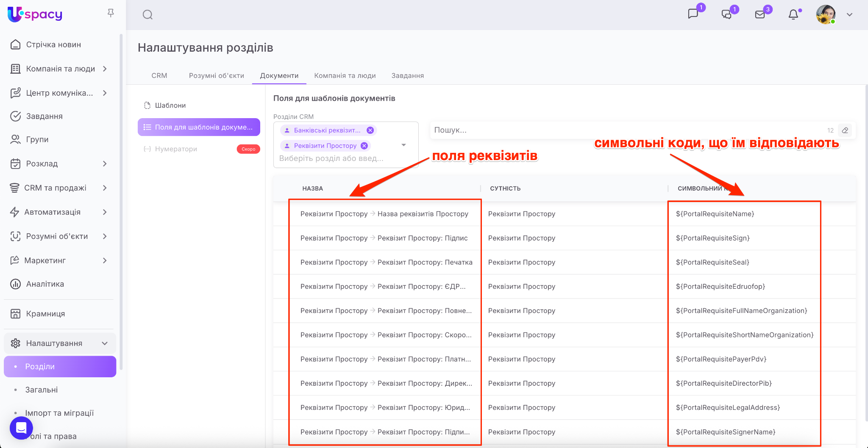This screenshot has height=448, width=868.
Task: Switch to the Розумні об'єкти tab
Action: pyautogui.click(x=216, y=75)
